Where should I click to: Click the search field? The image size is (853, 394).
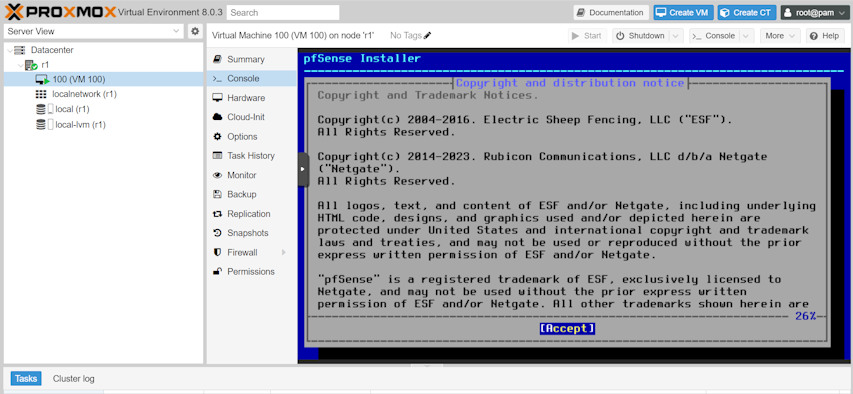coord(283,12)
